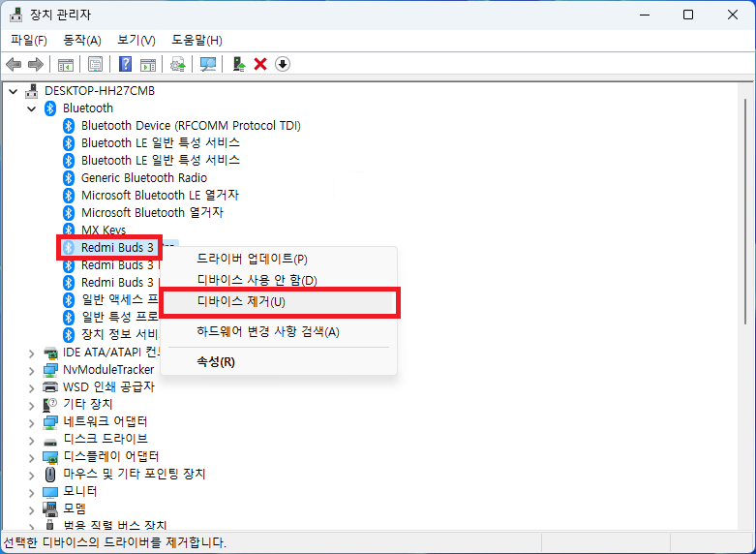Viewport: 756px width, 554px height.
Task: Uninstall device with the red X toolbar icon
Action: (x=260, y=64)
